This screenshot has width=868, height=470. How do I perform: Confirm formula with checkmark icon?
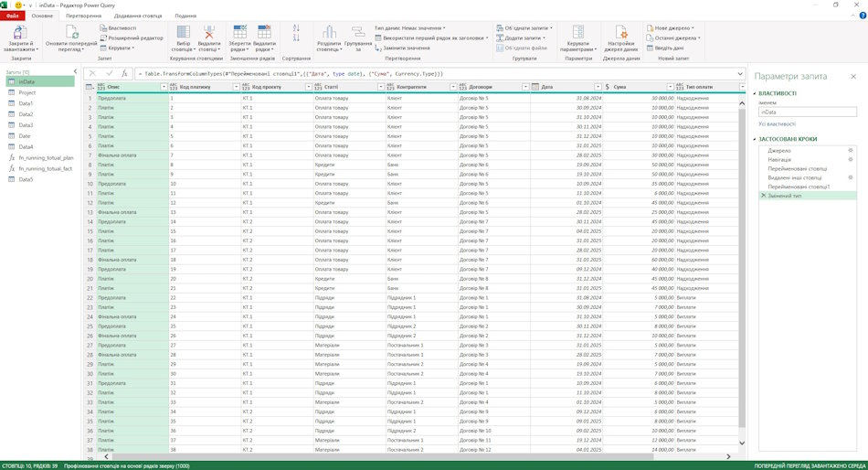pyautogui.click(x=109, y=73)
